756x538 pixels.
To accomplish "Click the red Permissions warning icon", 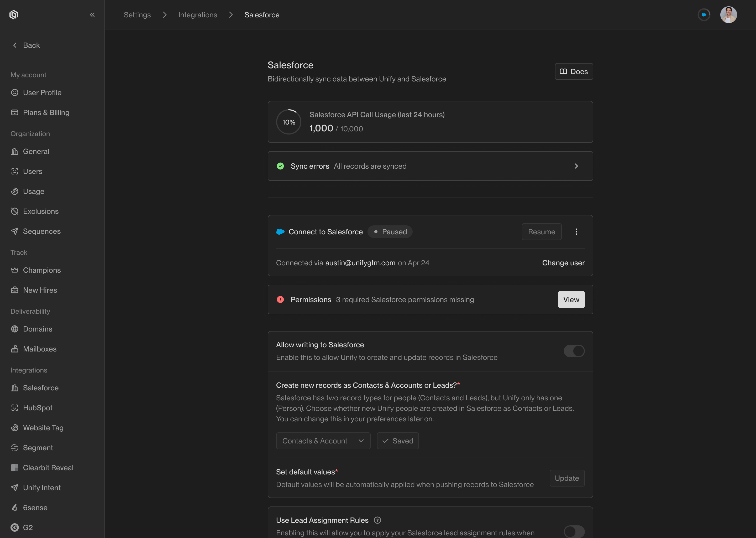I will pos(280,299).
